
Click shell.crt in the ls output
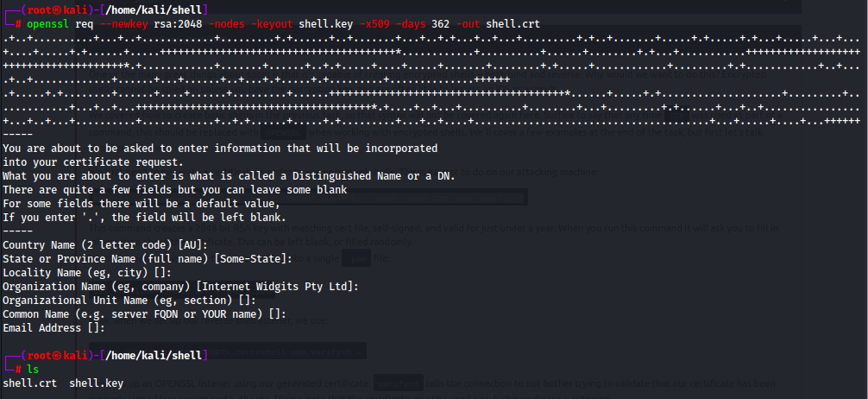click(30, 383)
